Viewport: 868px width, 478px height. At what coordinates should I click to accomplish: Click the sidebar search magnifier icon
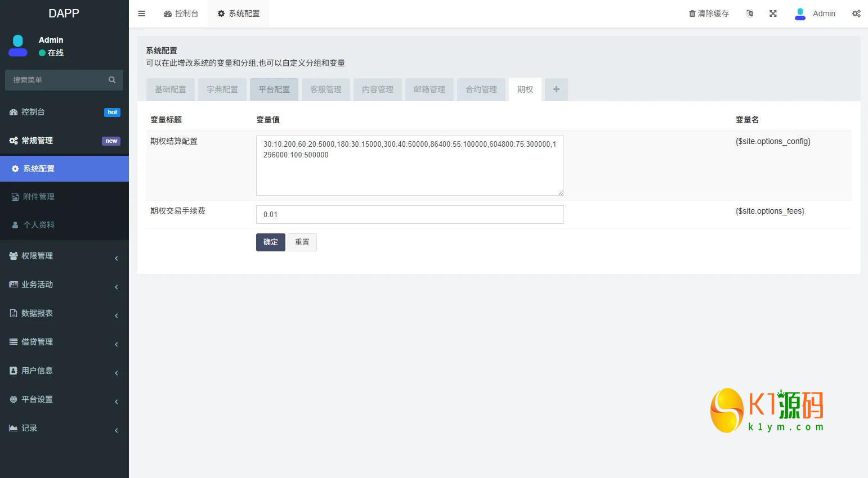(x=112, y=80)
